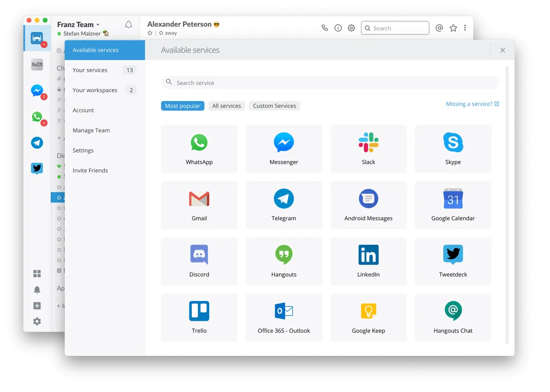
Task: Open conversation settings gear in Slack header
Action: click(x=351, y=28)
